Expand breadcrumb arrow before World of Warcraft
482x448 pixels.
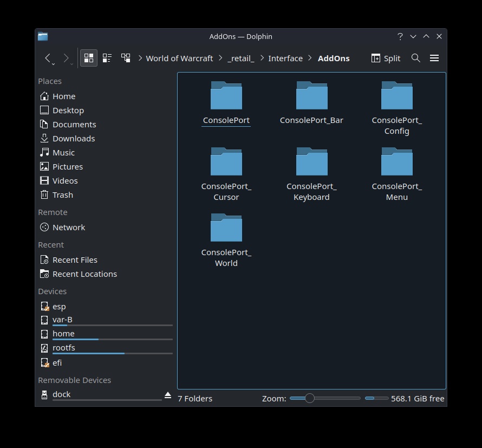[140, 58]
